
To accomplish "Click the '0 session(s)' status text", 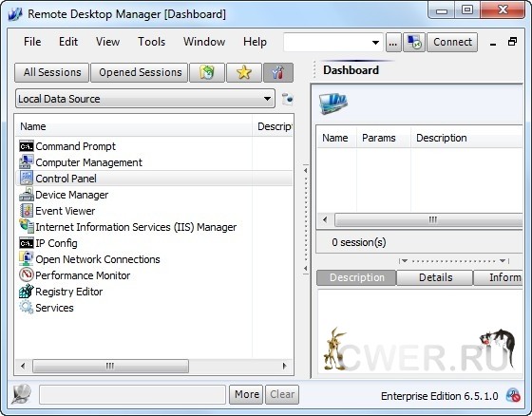I will click(x=359, y=242).
